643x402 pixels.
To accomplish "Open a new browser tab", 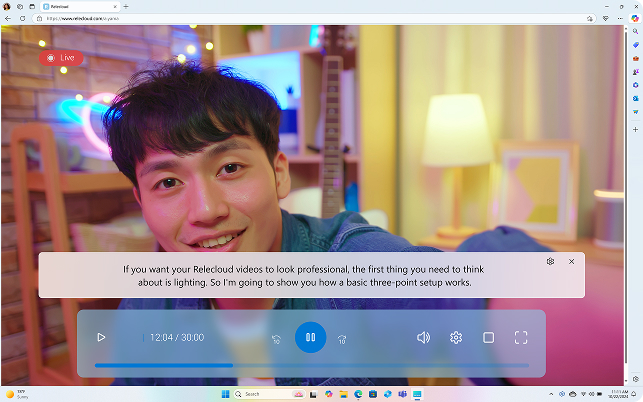I will pyautogui.click(x=126, y=7).
